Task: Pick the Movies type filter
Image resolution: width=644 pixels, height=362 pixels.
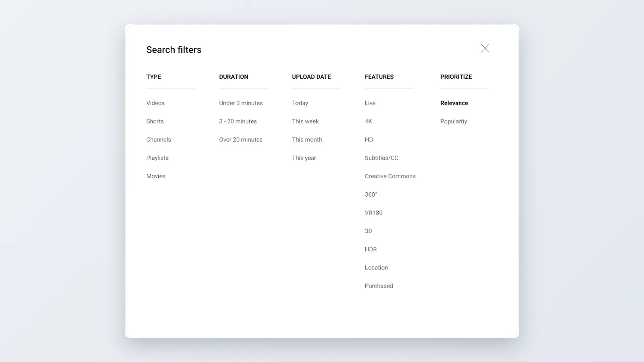Action: click(156, 176)
